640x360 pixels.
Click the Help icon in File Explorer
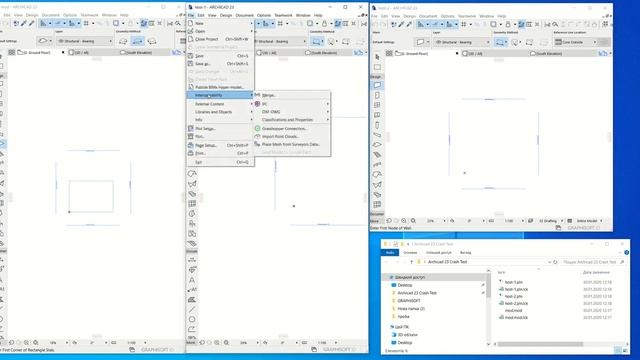(627, 253)
